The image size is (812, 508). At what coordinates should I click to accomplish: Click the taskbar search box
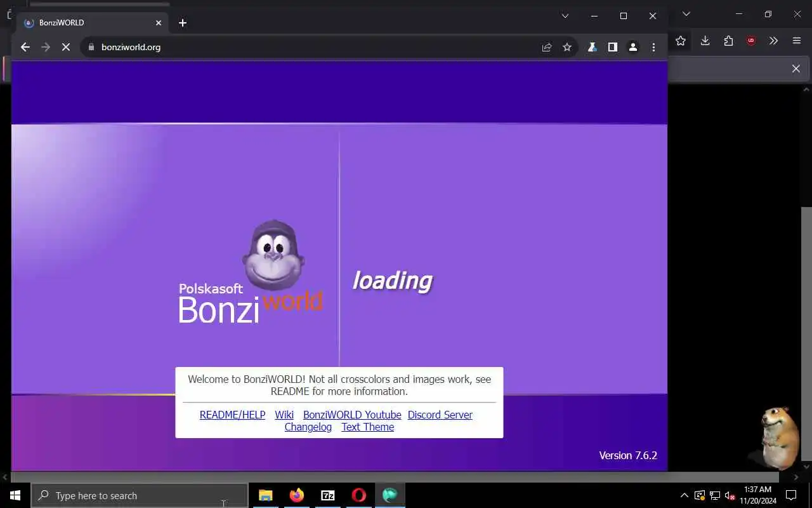pyautogui.click(x=140, y=495)
